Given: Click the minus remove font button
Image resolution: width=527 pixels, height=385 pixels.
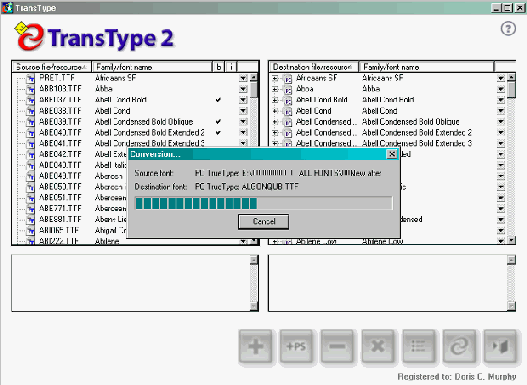Looking at the screenshot, I should [x=337, y=347].
